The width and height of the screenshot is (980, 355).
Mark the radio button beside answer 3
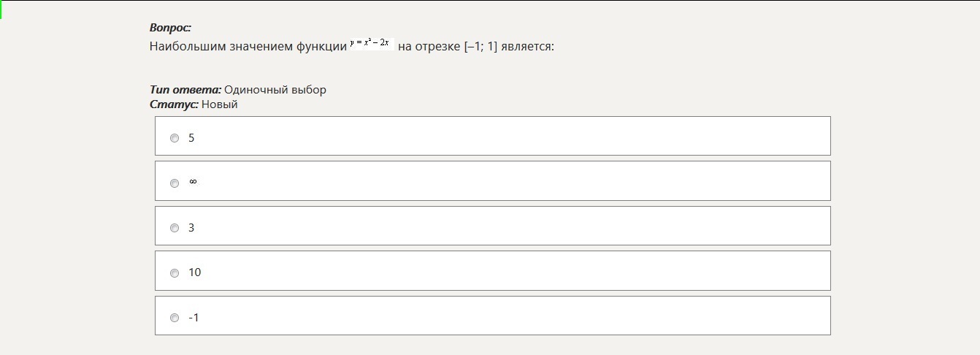[x=175, y=228]
